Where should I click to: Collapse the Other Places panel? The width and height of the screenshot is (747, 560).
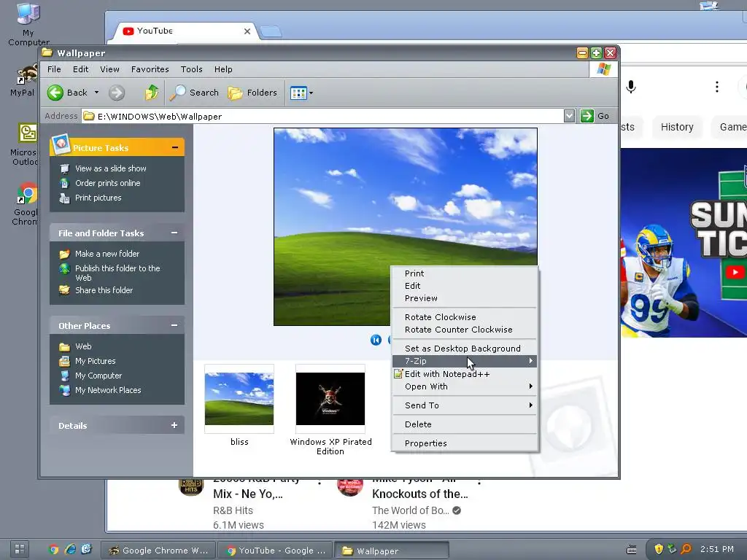point(174,325)
